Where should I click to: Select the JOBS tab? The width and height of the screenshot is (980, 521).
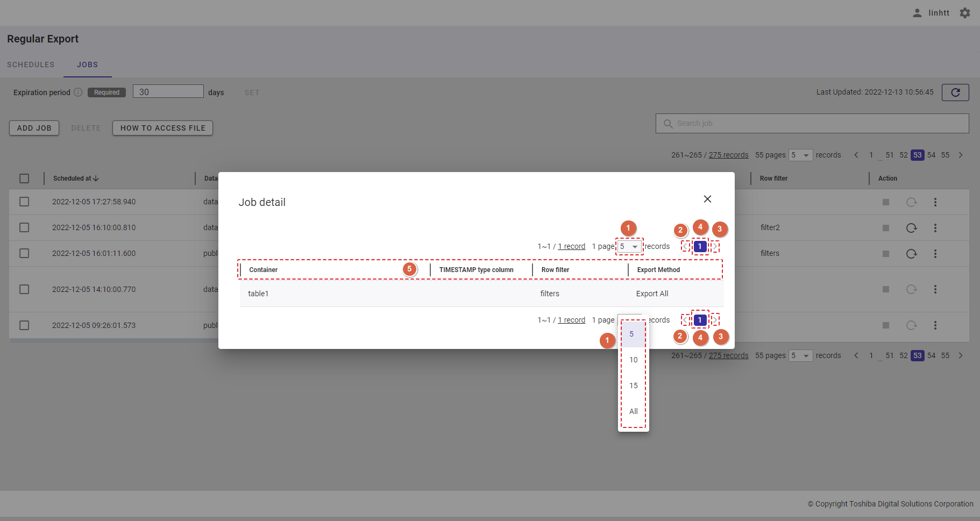87,65
